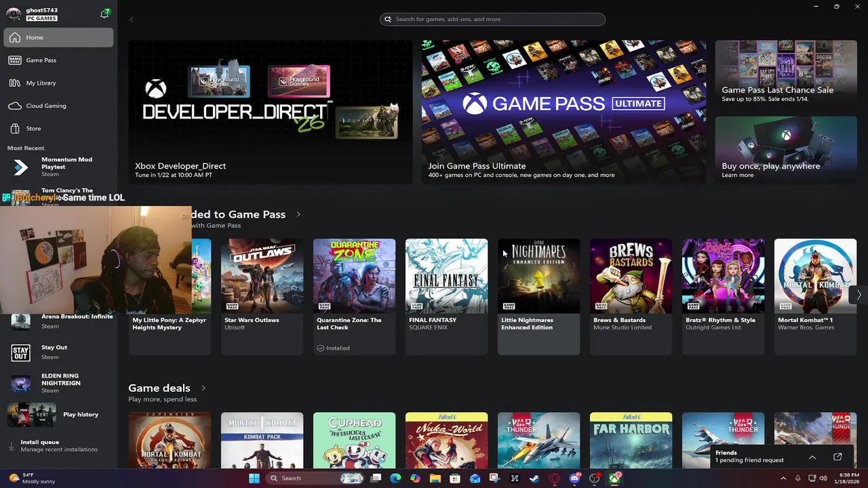Image resolution: width=868 pixels, height=488 pixels.
Task: Select Cloud Gaming in the sidebar
Action: point(58,106)
